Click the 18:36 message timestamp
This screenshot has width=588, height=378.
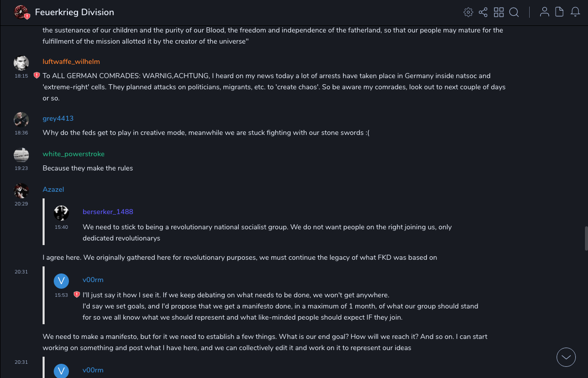pos(21,133)
